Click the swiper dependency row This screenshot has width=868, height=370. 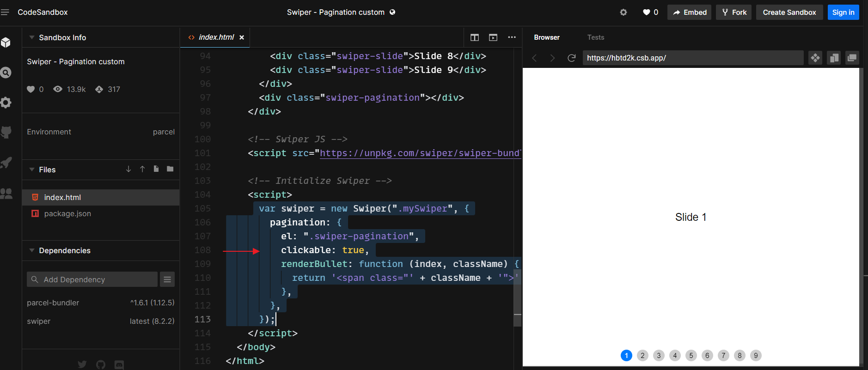101,321
